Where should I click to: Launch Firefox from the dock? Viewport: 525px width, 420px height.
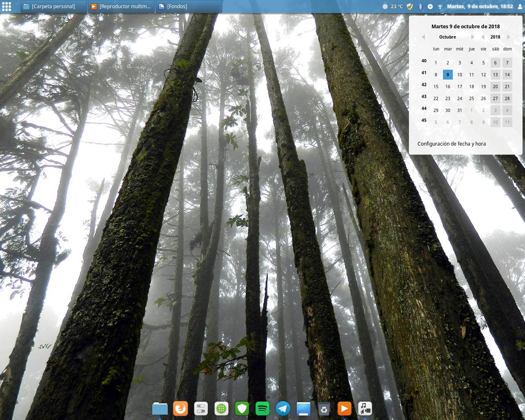click(180, 409)
